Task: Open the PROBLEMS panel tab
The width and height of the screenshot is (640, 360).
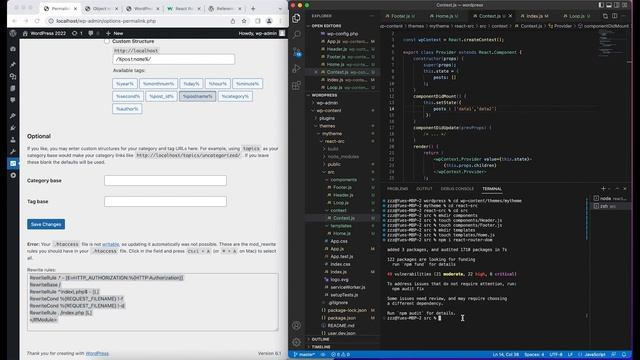Action: coord(397,189)
